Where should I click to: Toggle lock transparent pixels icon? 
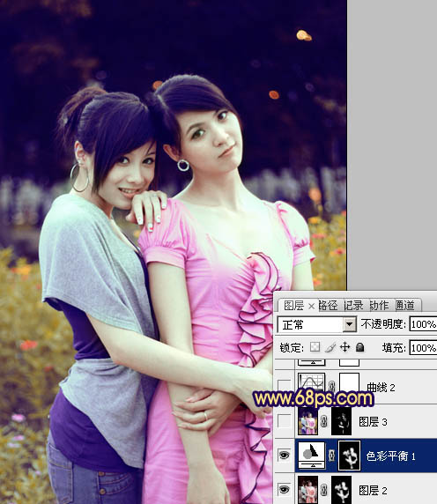tap(315, 347)
